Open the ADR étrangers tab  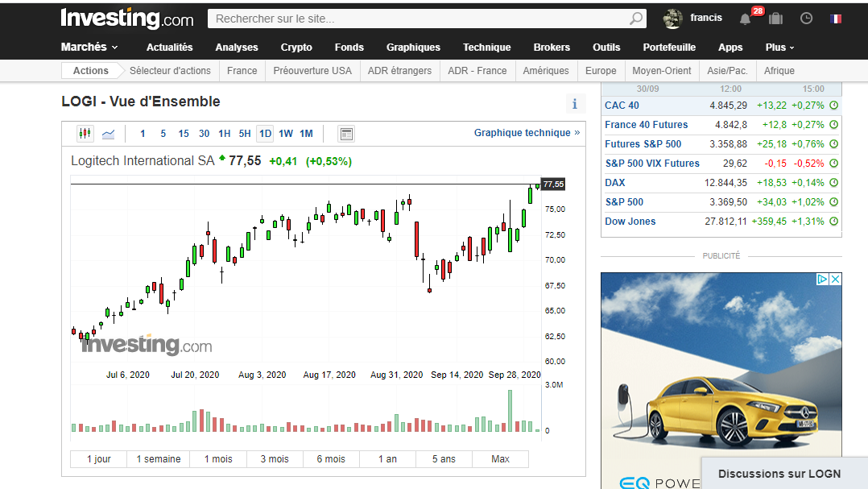tap(399, 71)
